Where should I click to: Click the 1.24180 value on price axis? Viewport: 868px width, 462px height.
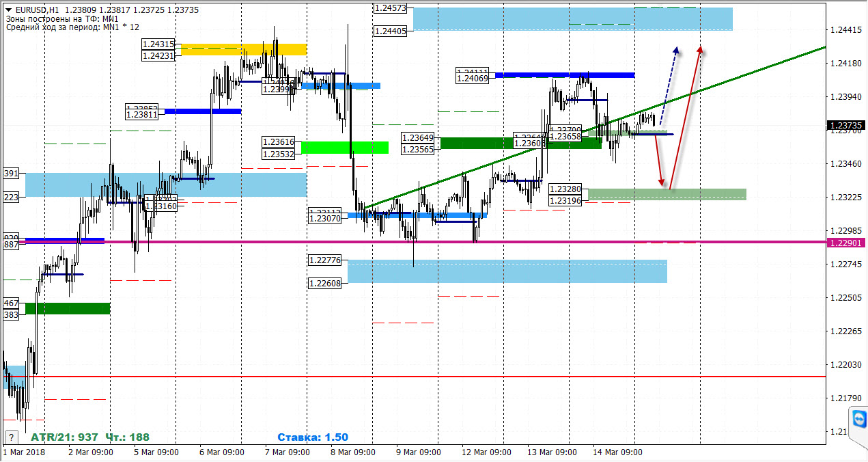[847, 64]
